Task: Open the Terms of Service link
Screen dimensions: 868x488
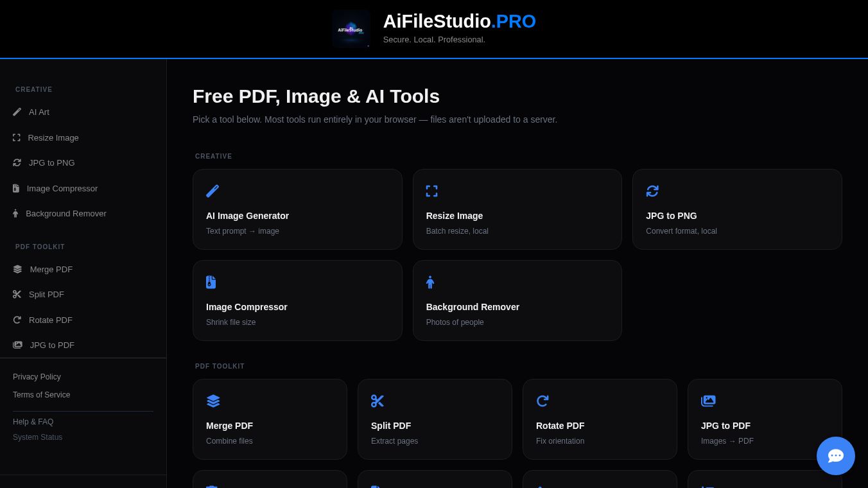Action: (42, 395)
